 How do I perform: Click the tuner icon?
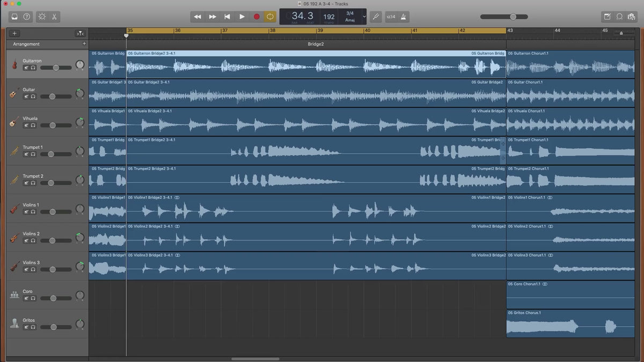coord(376,17)
